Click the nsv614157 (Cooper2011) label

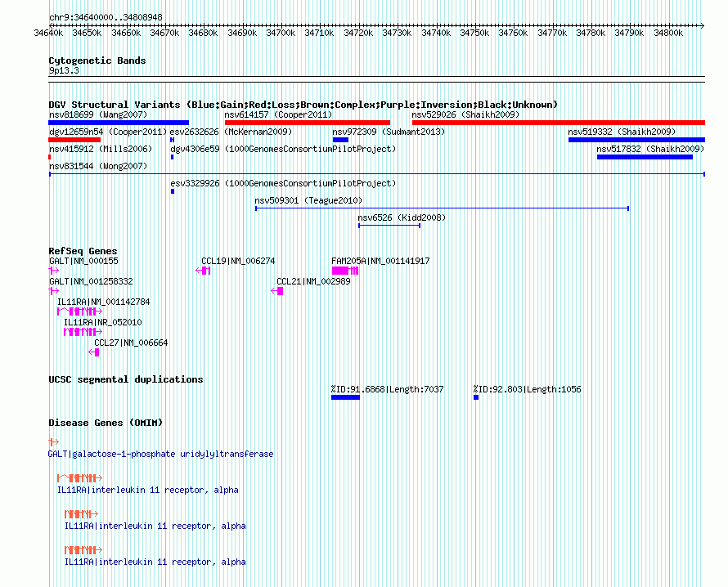click(x=278, y=114)
